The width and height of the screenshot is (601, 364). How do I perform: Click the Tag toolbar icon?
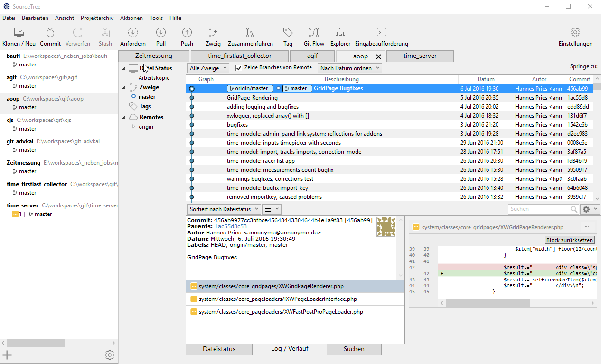pyautogui.click(x=288, y=32)
